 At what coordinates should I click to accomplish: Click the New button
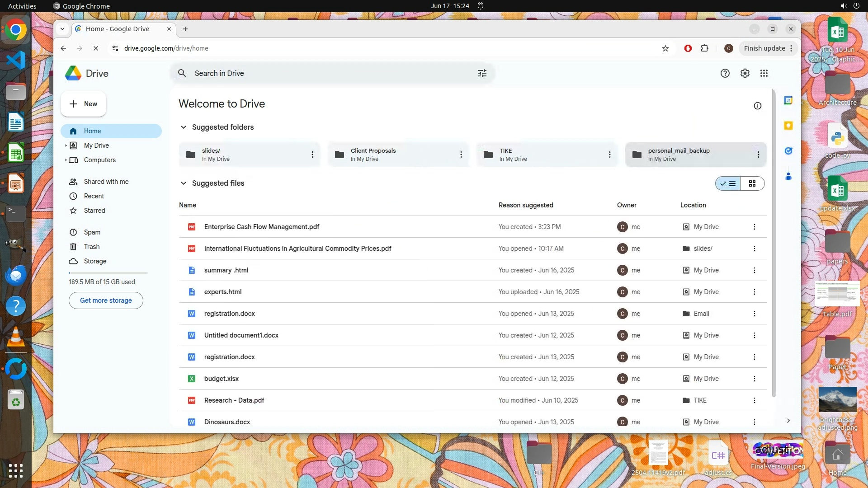(84, 104)
